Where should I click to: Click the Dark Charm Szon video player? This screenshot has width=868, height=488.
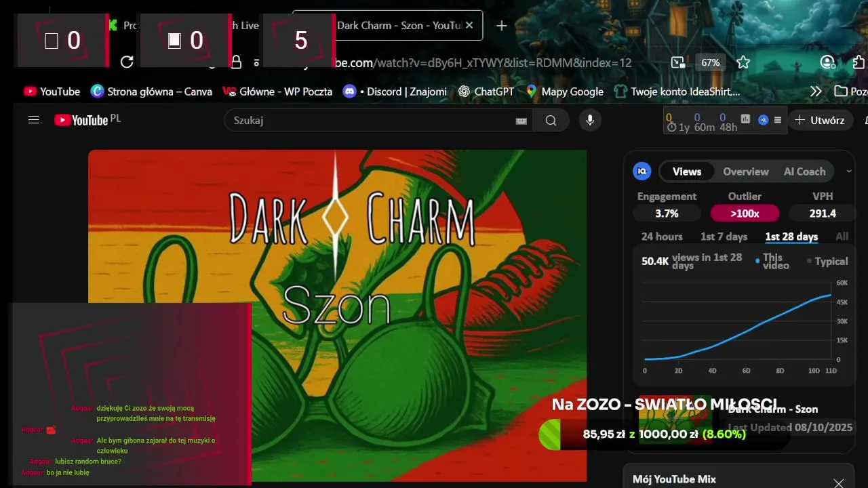(x=337, y=315)
